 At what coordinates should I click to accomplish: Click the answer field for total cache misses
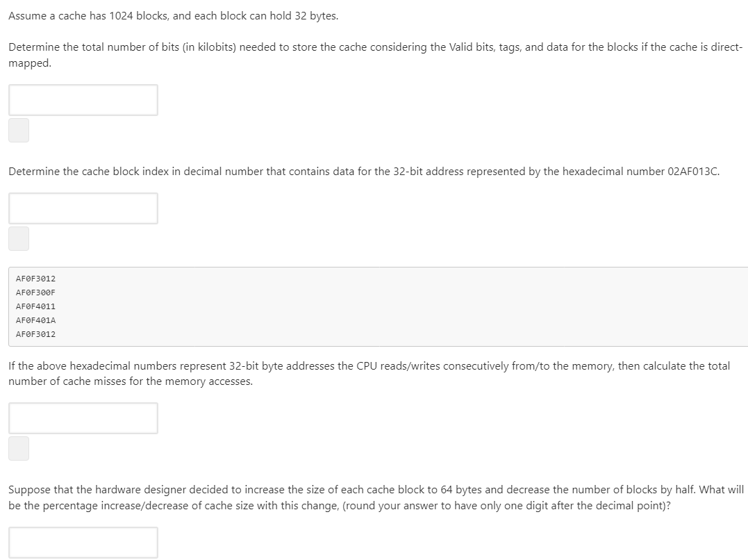(83, 418)
